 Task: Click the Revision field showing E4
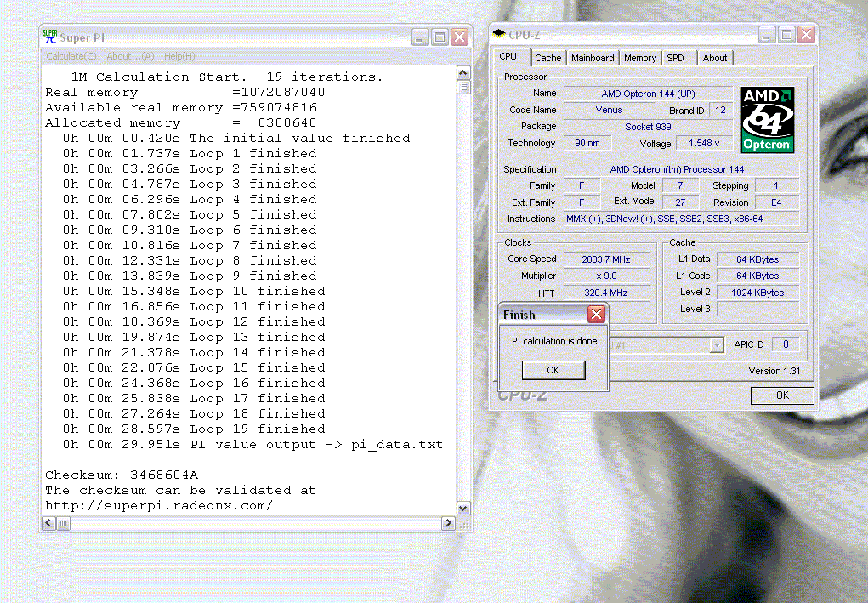(x=777, y=202)
